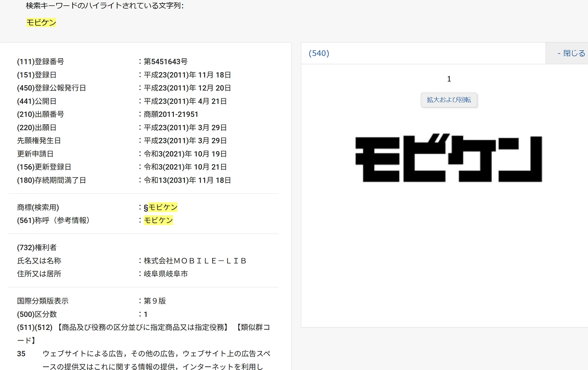Click gazette issue date 平成23(2011)年 12月 20日

tap(187, 88)
